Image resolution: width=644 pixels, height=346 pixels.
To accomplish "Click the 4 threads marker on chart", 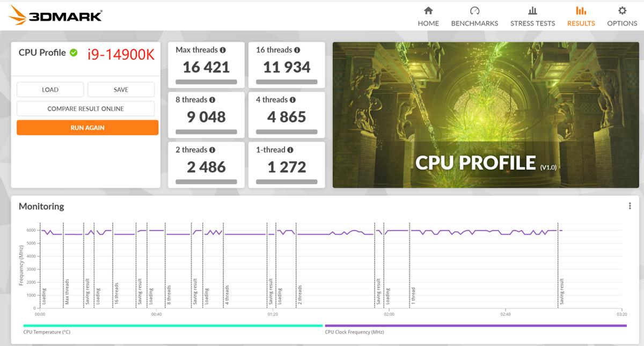I will (x=227, y=295).
